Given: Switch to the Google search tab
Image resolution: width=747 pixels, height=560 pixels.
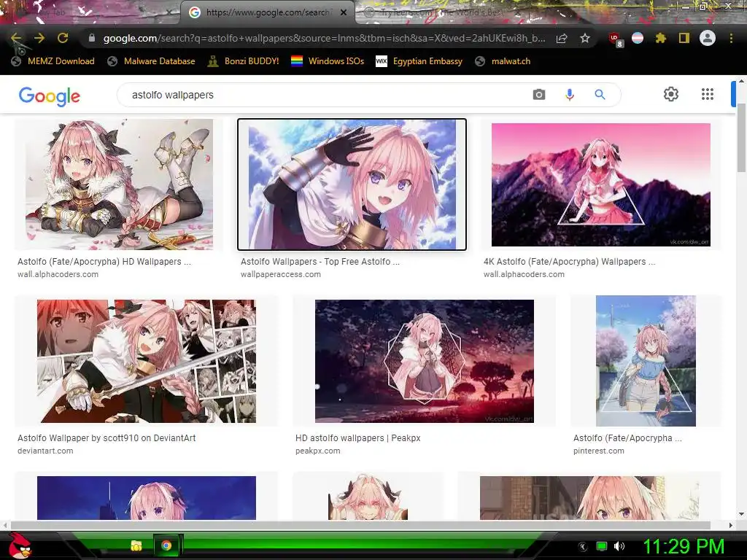Looking at the screenshot, I should (267, 12).
